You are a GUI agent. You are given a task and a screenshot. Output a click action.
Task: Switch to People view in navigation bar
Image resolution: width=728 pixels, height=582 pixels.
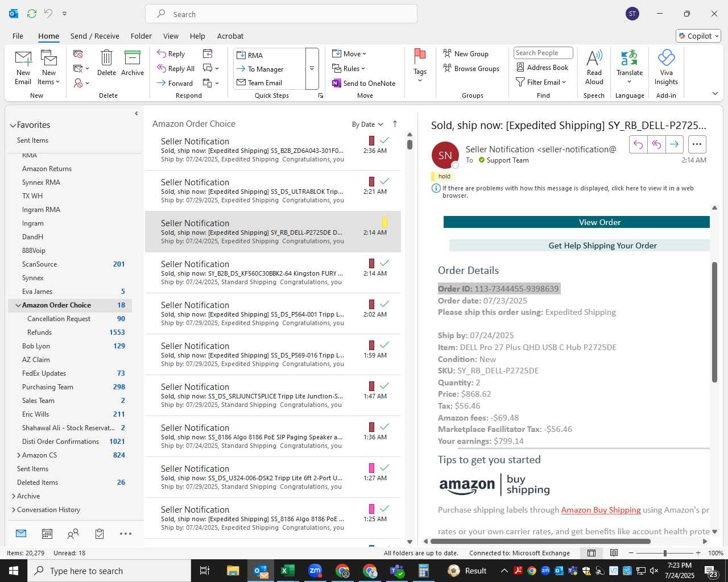click(x=73, y=534)
